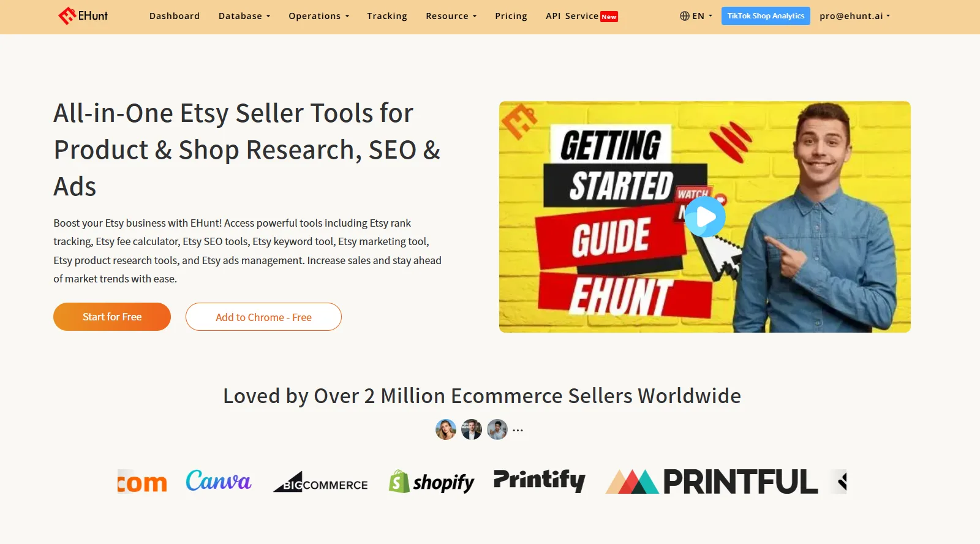Click the EHunt logo icon
980x544 pixels.
click(67, 16)
